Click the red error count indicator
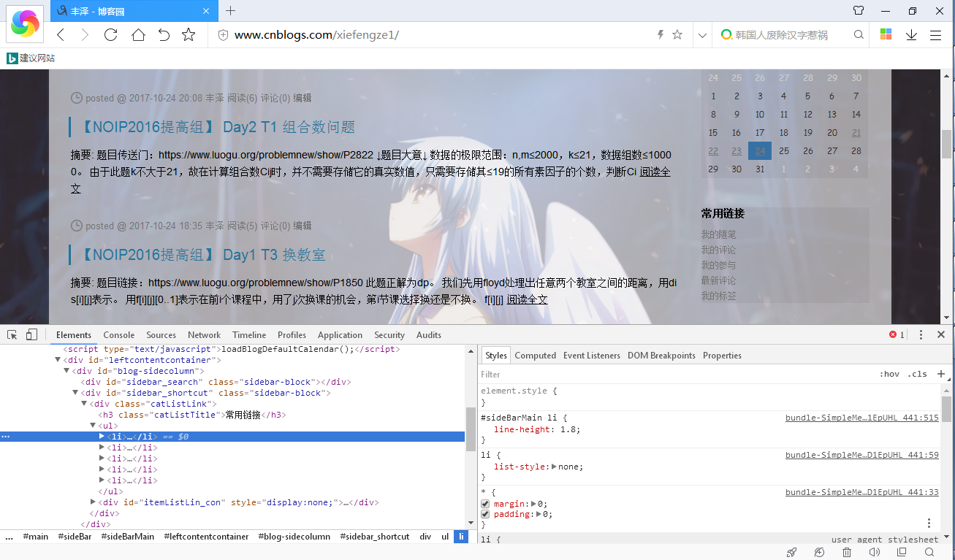Screen dimensions: 955x560 pos(897,334)
